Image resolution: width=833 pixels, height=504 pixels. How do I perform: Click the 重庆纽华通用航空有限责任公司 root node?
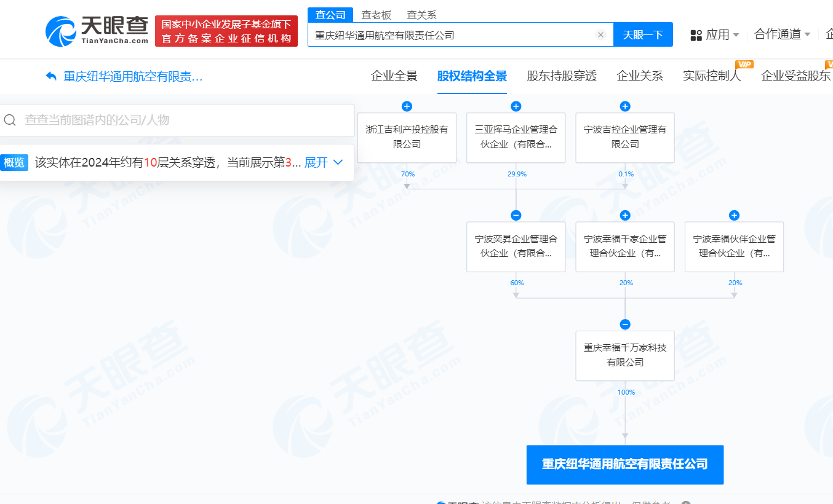click(x=625, y=465)
